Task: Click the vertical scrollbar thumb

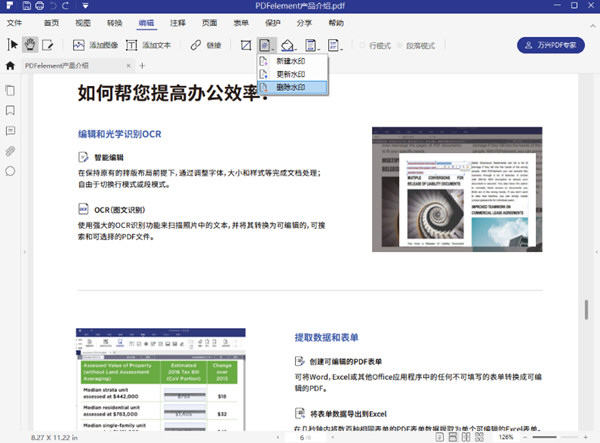Action: pyautogui.click(x=586, y=310)
